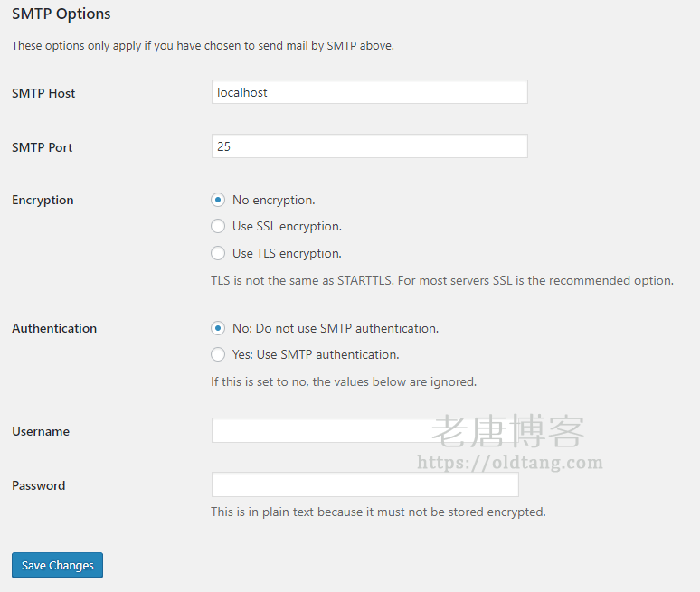The width and height of the screenshot is (700, 592).
Task: Click the oldtang.com watermark URL
Action: [509, 463]
